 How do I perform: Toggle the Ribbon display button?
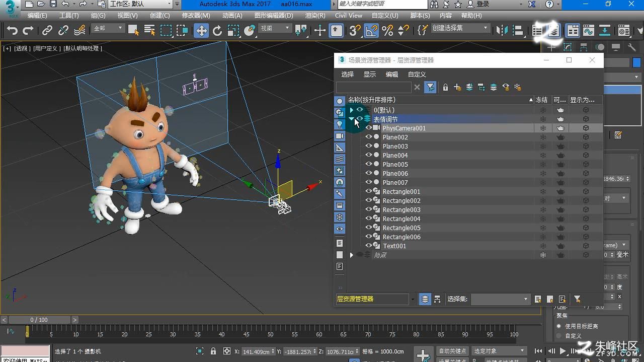[x=573, y=31]
